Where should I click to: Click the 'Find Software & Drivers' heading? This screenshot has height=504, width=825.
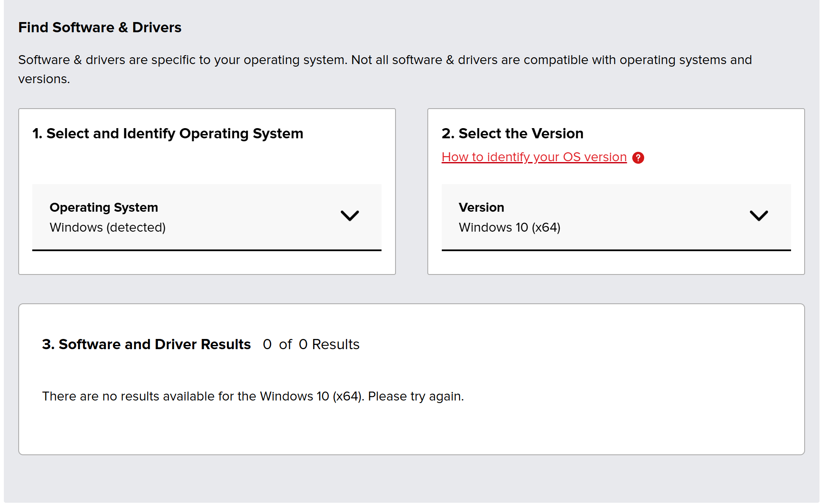(x=100, y=28)
